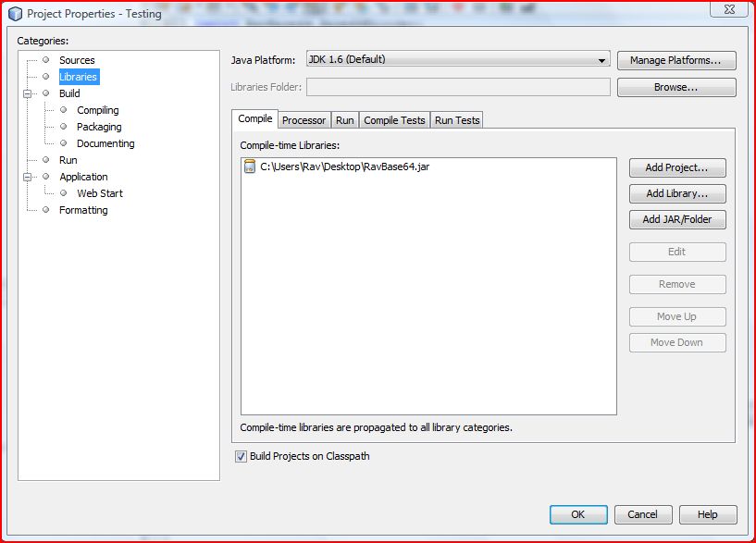Select the Libraries category
Viewport: 756px width, 543px height.
(79, 77)
